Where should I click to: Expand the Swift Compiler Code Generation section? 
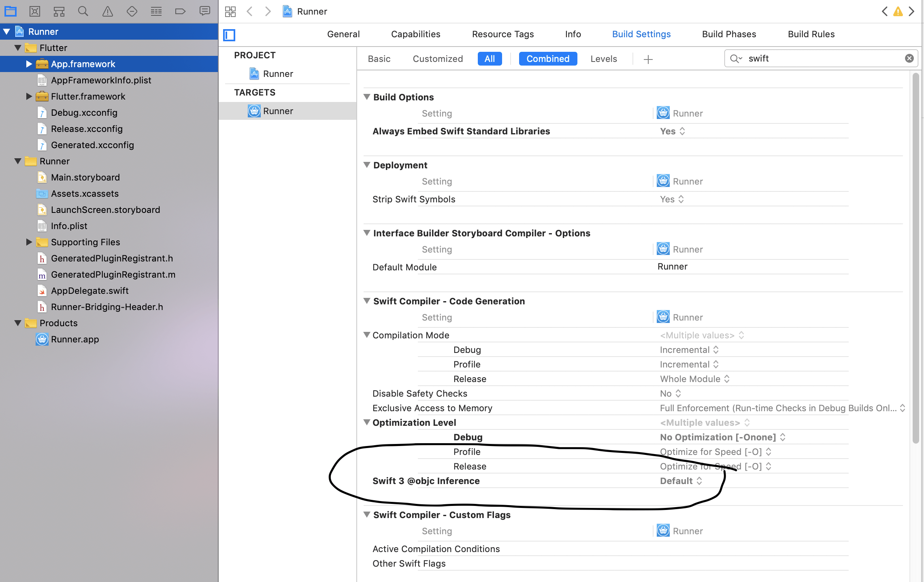point(367,300)
